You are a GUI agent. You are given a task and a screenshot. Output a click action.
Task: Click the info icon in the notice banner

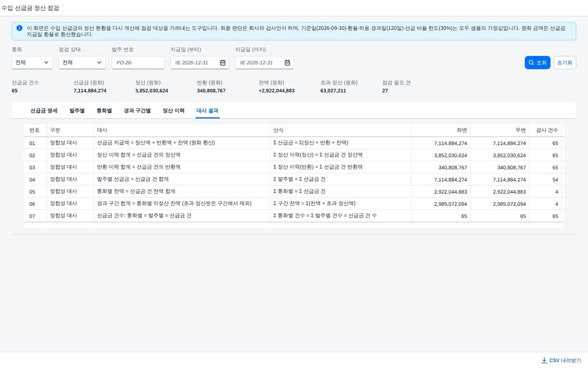point(19,28)
